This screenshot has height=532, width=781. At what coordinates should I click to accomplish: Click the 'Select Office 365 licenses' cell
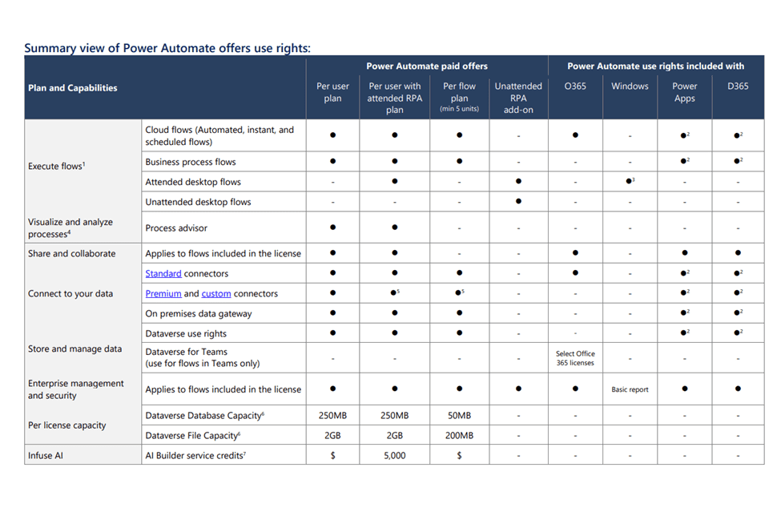coord(575,358)
